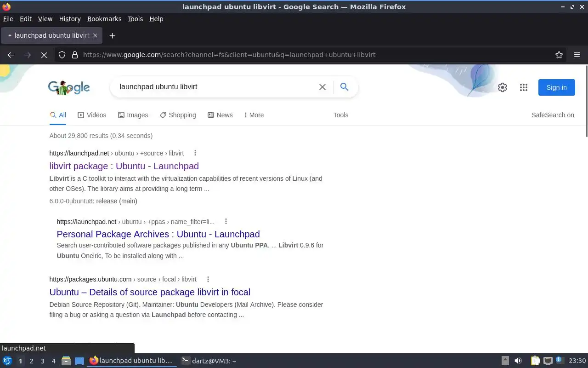This screenshot has height=368, width=588.
Task: Open the Google apps grid icon
Action: tap(524, 87)
